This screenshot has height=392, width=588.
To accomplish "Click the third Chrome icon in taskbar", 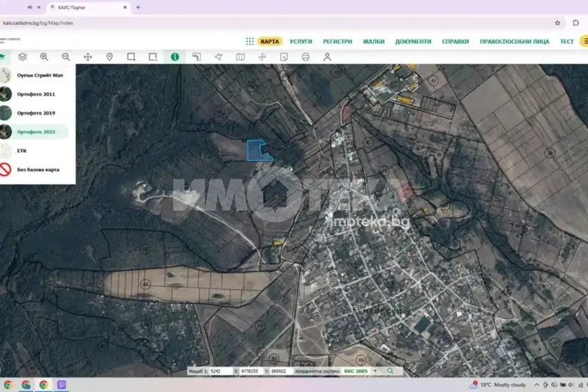I will coord(43,385).
